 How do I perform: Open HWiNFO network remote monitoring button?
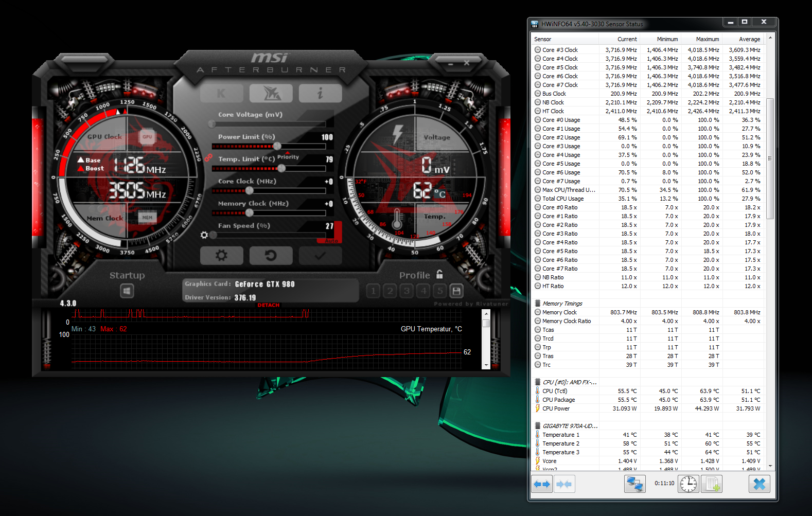[635, 484]
